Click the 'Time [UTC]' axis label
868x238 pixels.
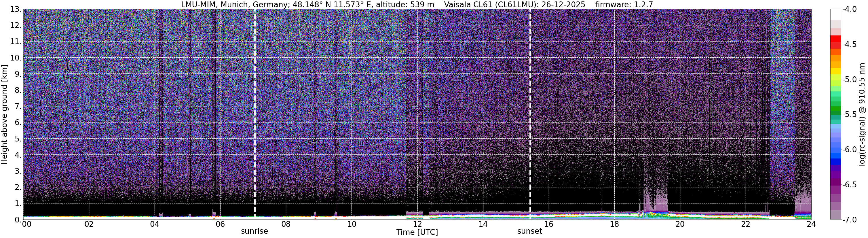pos(417,232)
